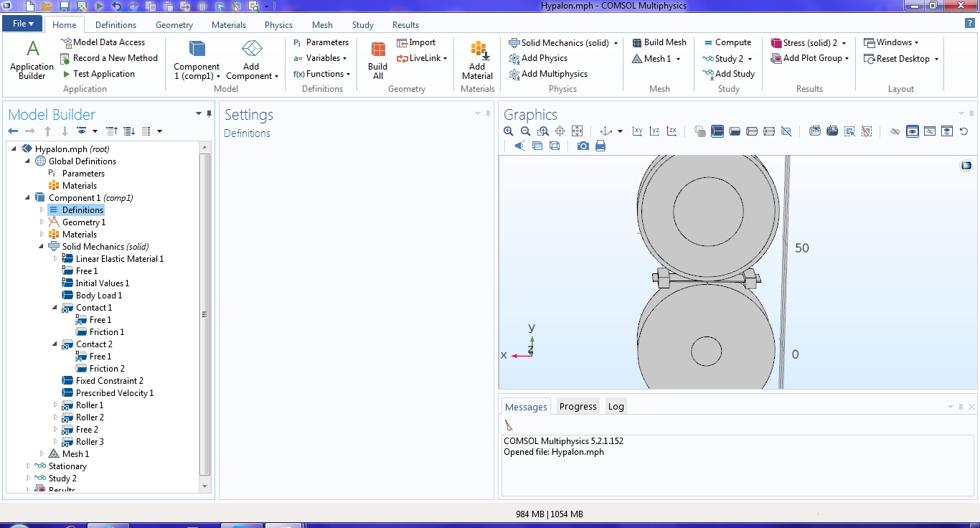Collapse the Contact 1 node
Image resolution: width=980 pixels, height=528 pixels.
(55, 308)
